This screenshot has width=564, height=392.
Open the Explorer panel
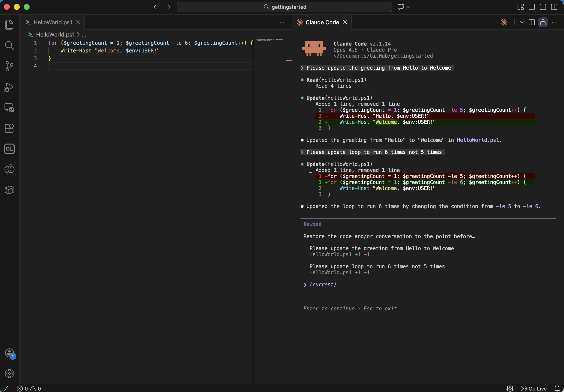9,24
